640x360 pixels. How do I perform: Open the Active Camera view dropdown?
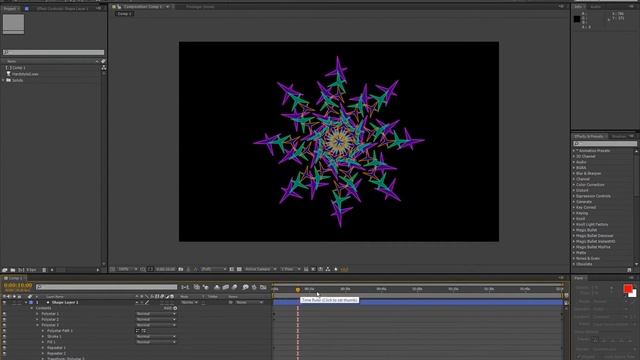pyautogui.click(x=260, y=269)
